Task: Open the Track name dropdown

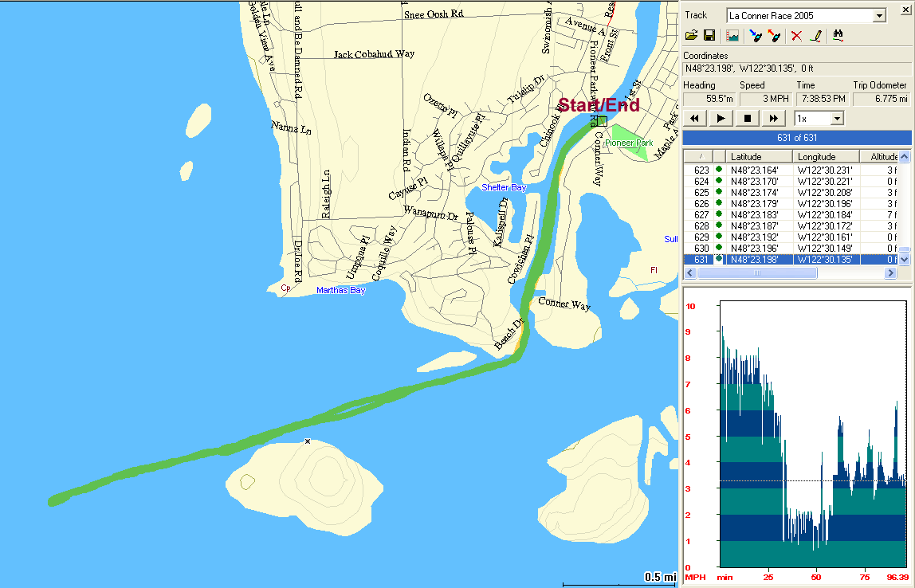Action: coord(879,16)
